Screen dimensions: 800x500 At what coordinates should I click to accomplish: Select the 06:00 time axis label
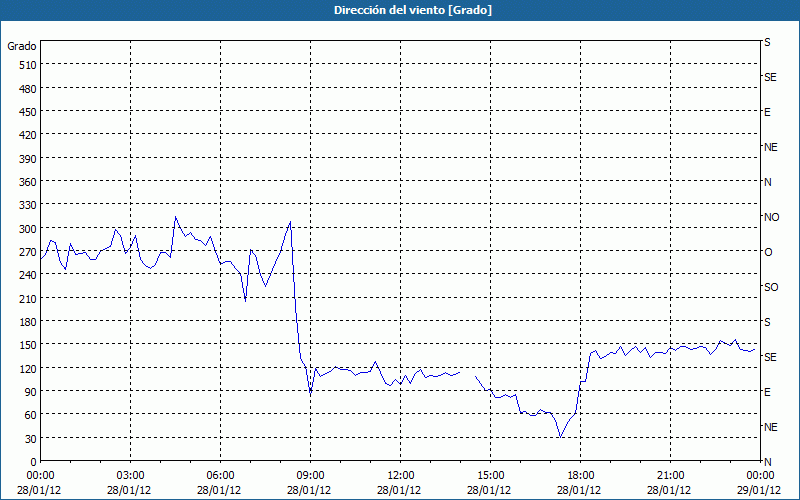point(220,476)
